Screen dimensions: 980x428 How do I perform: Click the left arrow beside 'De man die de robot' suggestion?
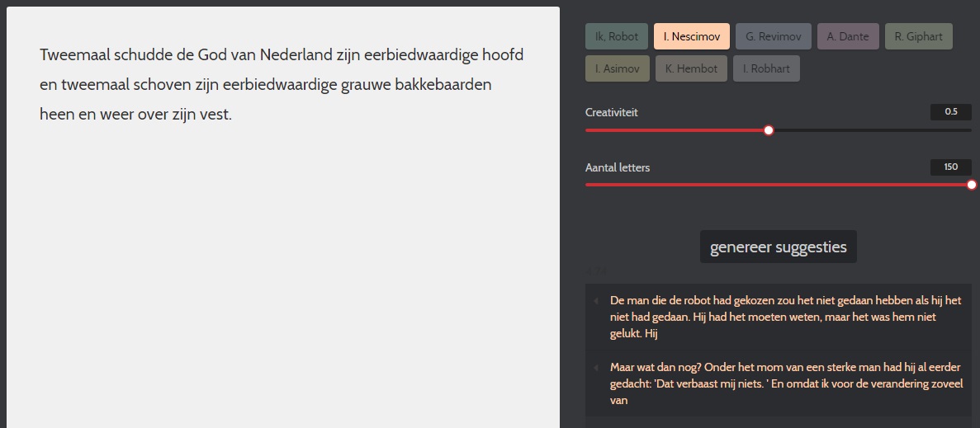[596, 301]
